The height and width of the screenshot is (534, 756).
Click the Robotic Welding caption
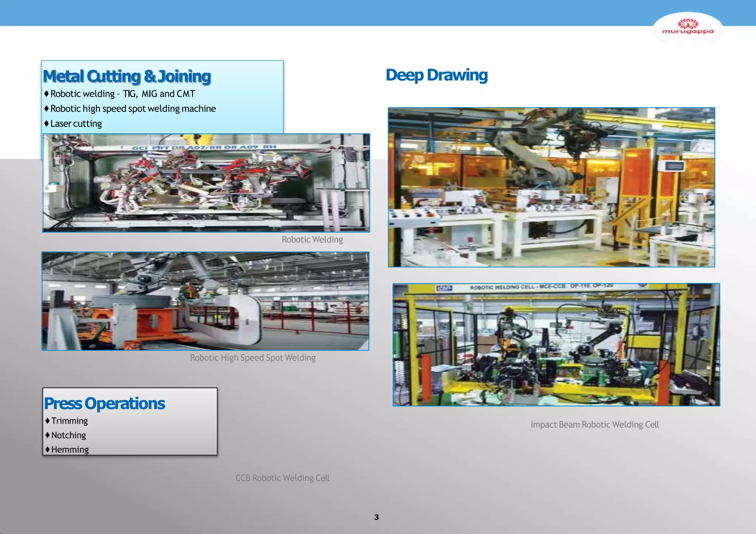(x=312, y=240)
